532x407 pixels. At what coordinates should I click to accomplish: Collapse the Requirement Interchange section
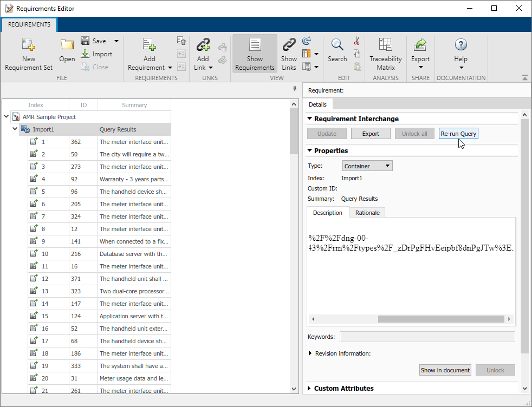click(309, 119)
